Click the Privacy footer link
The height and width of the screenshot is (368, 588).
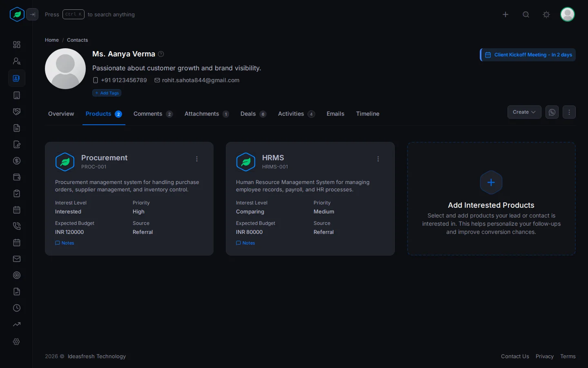coord(545,357)
